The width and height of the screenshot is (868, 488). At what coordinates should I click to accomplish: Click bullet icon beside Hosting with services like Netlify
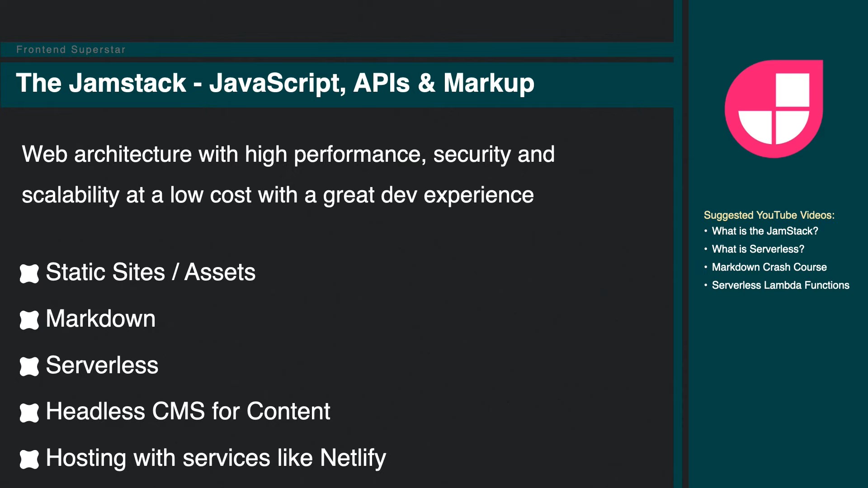[29, 459]
